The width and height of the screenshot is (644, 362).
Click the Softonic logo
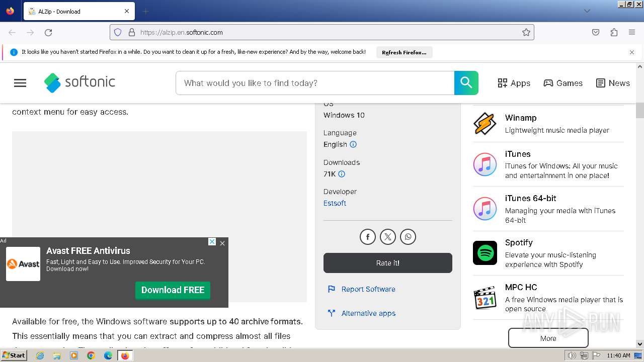click(x=79, y=82)
